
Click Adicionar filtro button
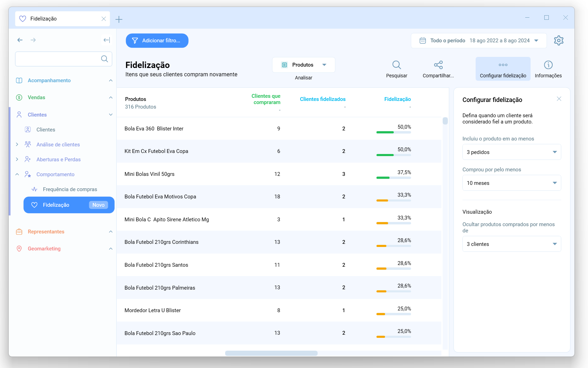coord(157,41)
